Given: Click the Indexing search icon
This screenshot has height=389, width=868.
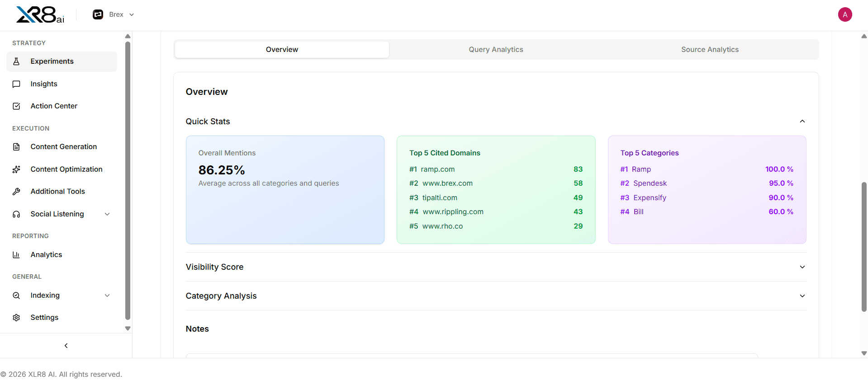Looking at the screenshot, I should point(16,295).
